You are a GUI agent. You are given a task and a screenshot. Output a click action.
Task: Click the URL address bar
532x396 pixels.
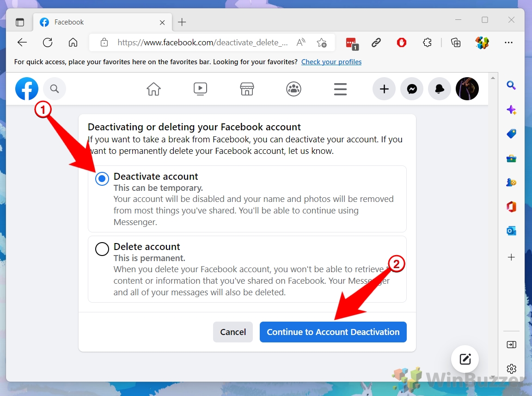tap(202, 43)
